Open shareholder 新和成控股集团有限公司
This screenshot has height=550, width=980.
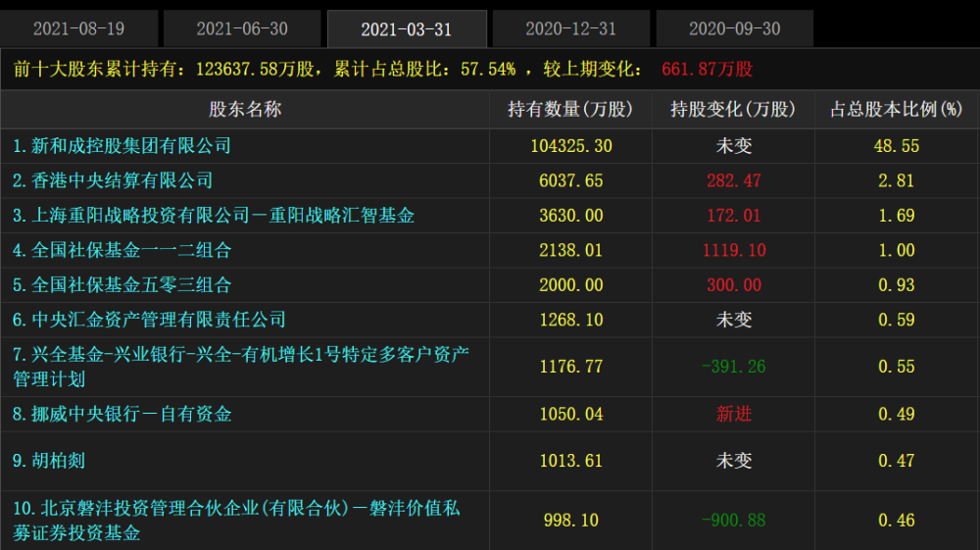tap(122, 146)
